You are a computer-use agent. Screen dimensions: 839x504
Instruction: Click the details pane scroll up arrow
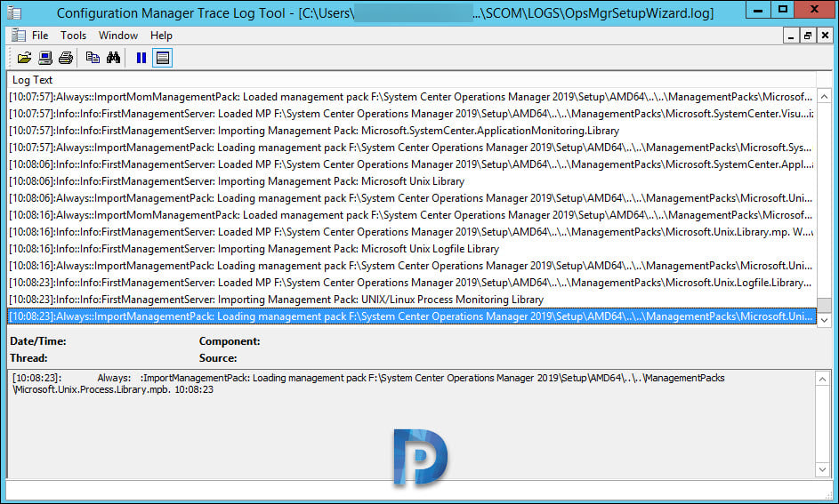click(822, 379)
